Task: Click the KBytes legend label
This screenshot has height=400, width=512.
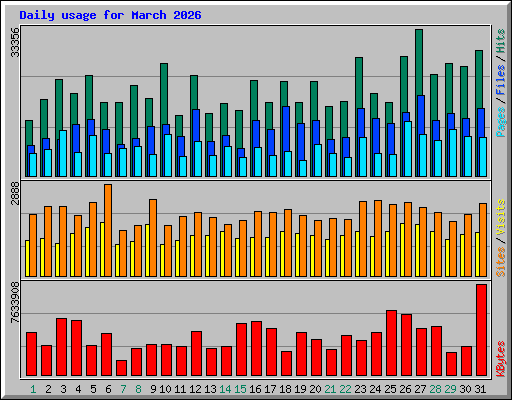Action: coord(501,359)
